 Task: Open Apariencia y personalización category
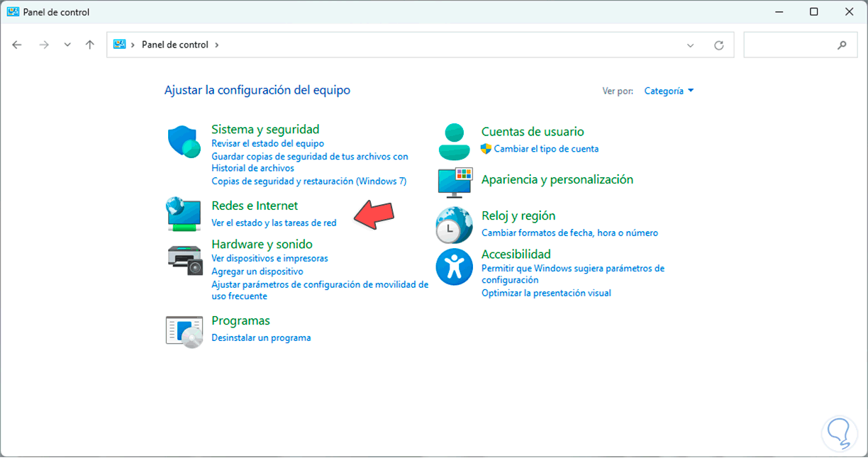(x=557, y=179)
